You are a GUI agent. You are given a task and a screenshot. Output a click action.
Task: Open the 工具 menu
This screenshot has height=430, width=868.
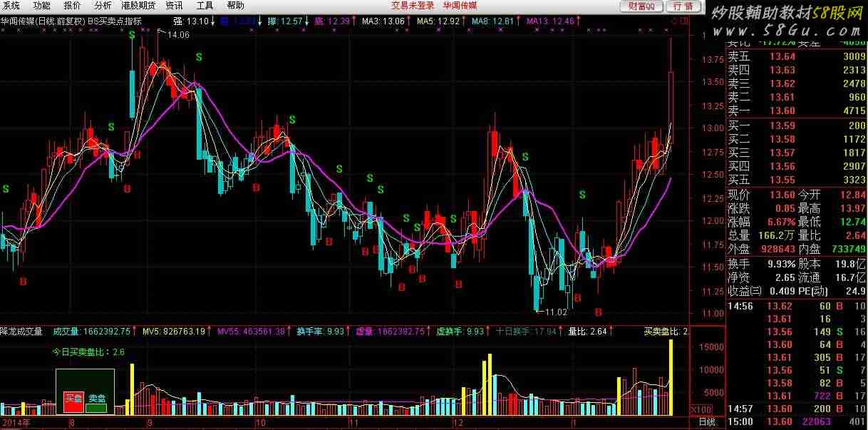(205, 5)
